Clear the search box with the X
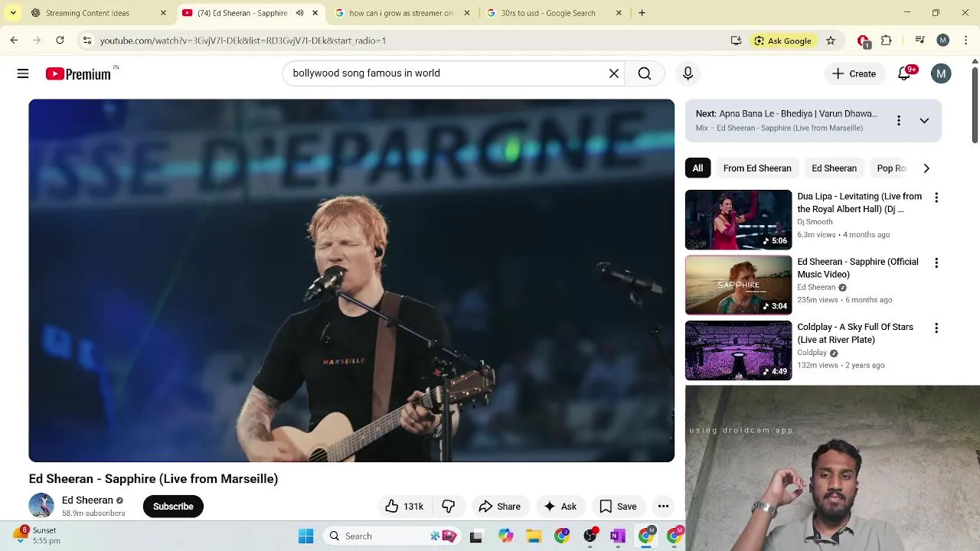The width and height of the screenshot is (980, 551). 614,73
